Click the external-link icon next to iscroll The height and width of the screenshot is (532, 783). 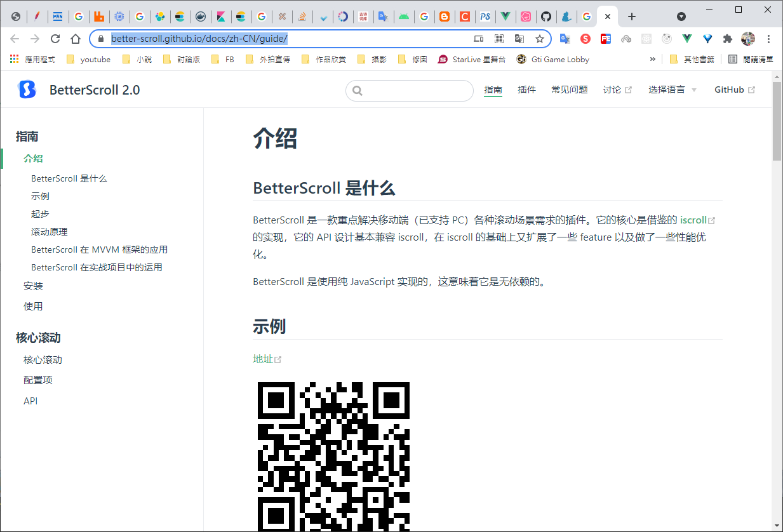712,221
